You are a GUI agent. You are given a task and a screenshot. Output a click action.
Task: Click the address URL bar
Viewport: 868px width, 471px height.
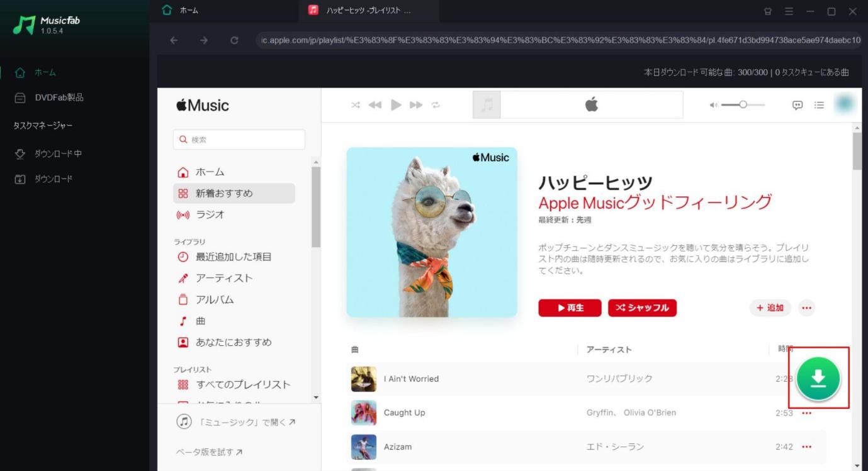(x=559, y=40)
